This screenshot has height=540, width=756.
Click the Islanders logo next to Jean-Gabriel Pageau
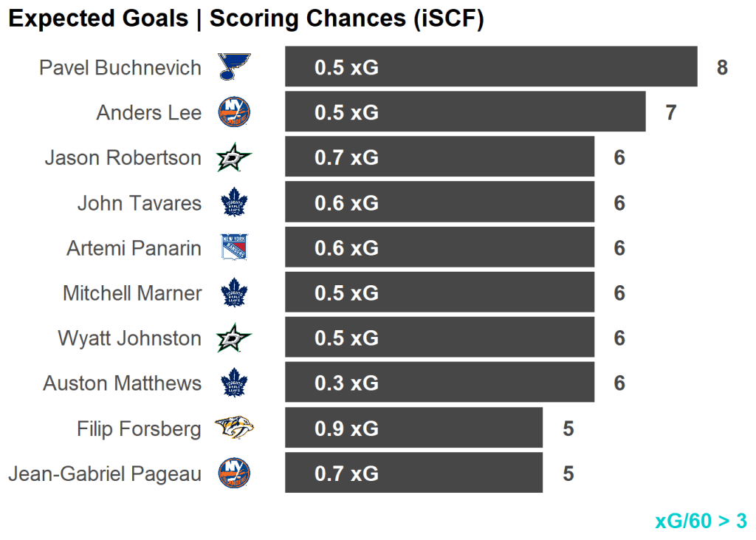pos(234,474)
